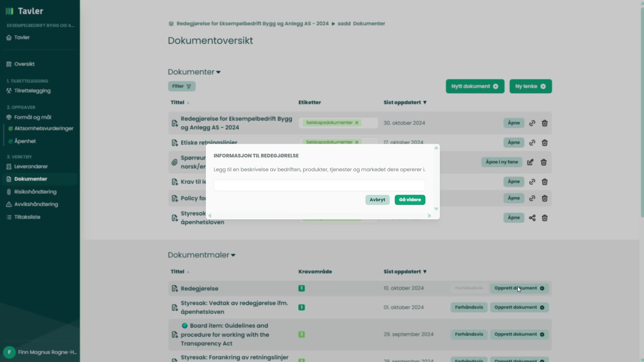The height and width of the screenshot is (362, 644).
Task: Copy link icon for Redegjørelse 2024 document
Action: (x=532, y=123)
